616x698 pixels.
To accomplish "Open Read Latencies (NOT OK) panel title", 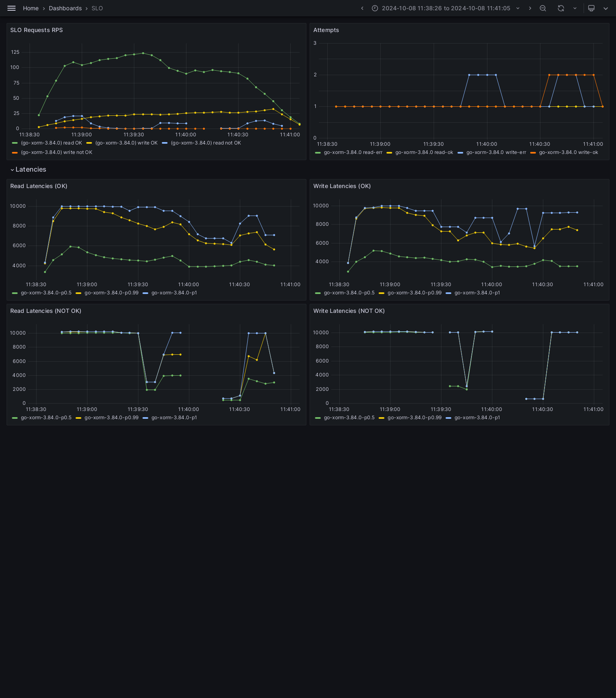I will (46, 311).
